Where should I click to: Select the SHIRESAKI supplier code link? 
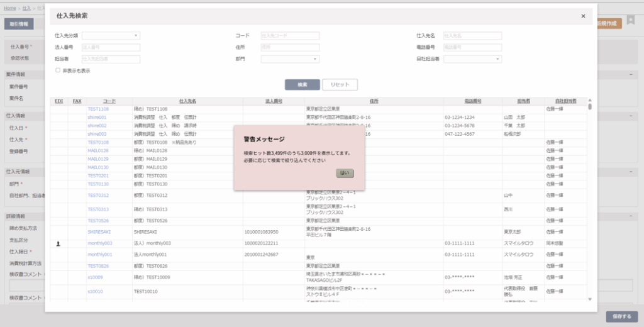[99, 232]
